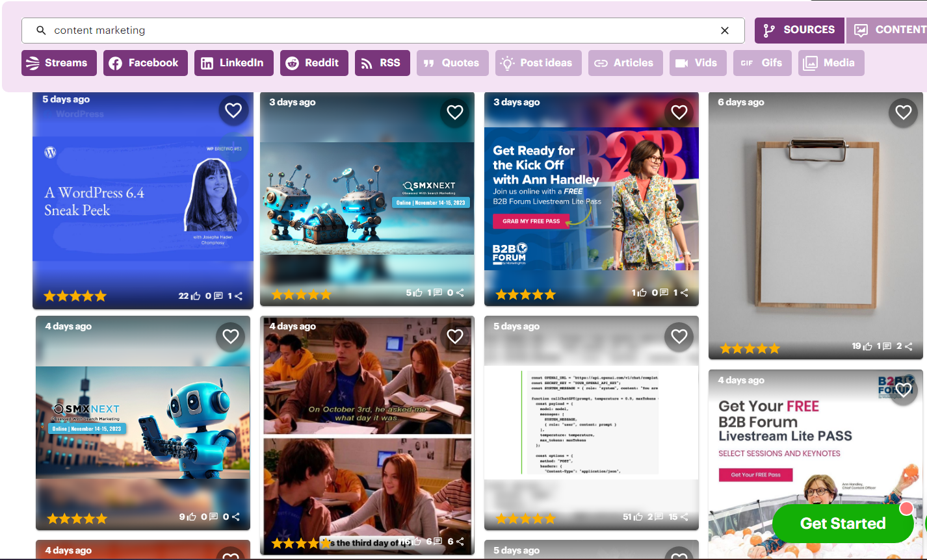Screen dimensions: 927x560
Task: Click the star rating on code snippet card
Action: (x=526, y=518)
